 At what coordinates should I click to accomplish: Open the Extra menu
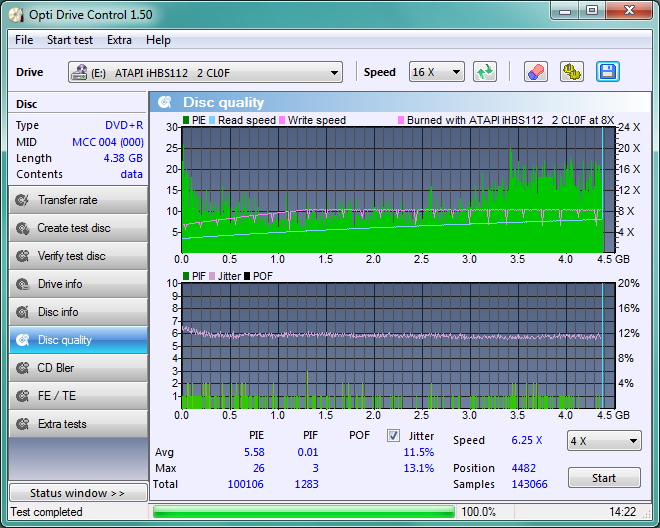(119, 40)
